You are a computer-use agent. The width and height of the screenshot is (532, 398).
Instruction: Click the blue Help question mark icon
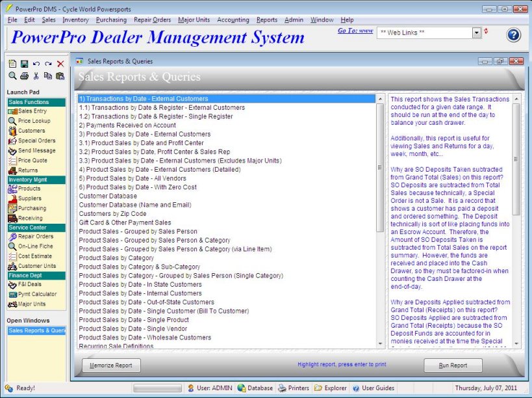click(513, 35)
